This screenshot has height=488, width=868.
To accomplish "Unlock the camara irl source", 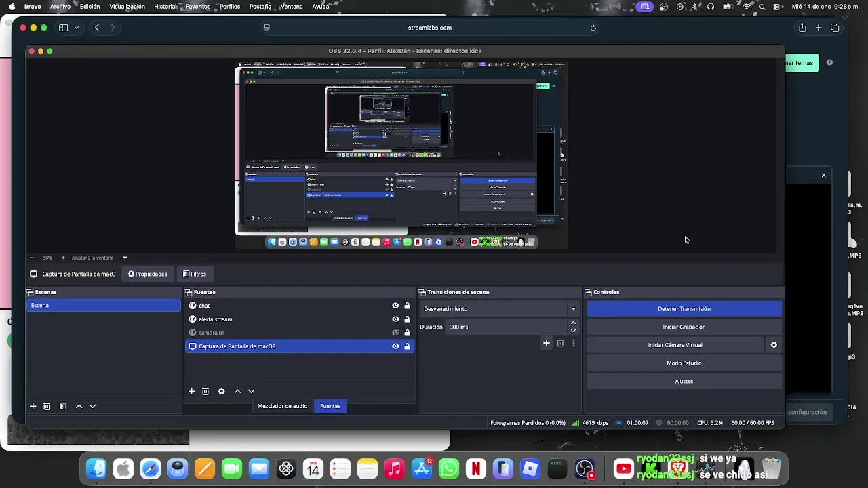I will (407, 333).
